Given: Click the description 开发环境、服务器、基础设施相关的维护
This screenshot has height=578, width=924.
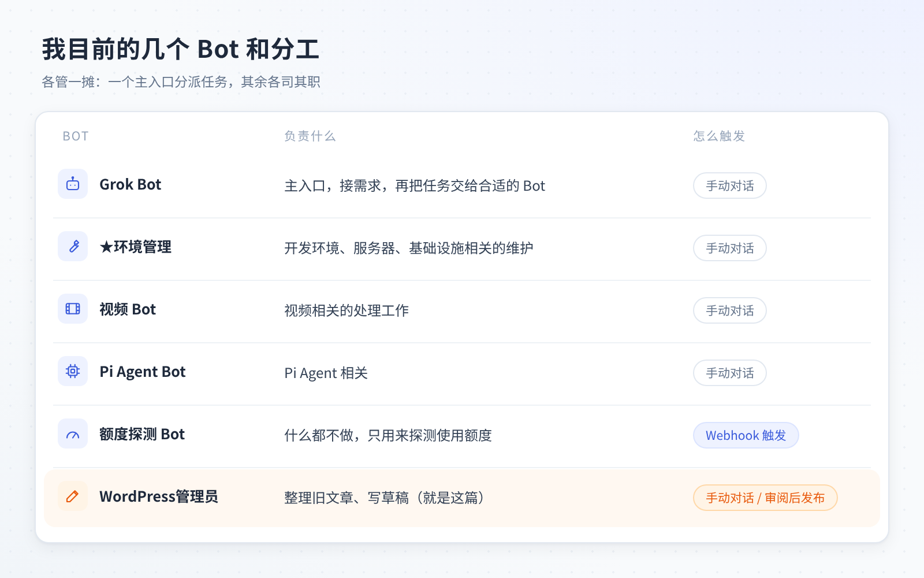Looking at the screenshot, I should point(409,248).
